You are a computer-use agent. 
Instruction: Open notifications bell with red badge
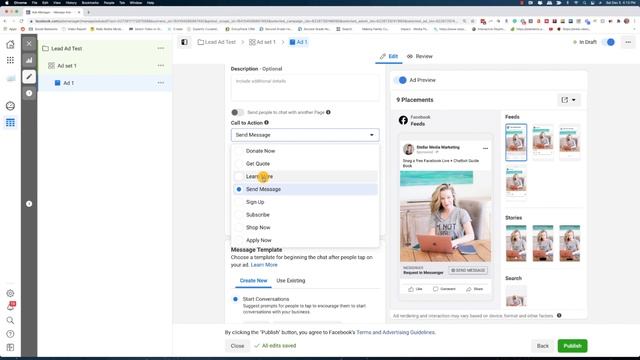[10, 306]
